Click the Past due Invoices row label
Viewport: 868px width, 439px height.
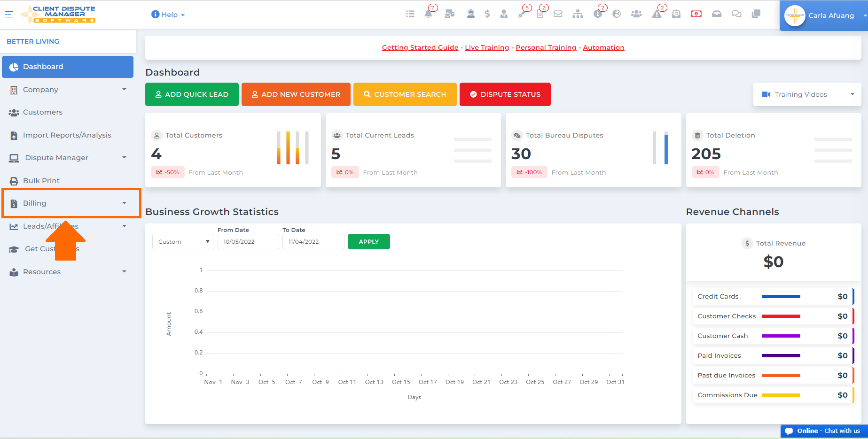[x=727, y=376]
